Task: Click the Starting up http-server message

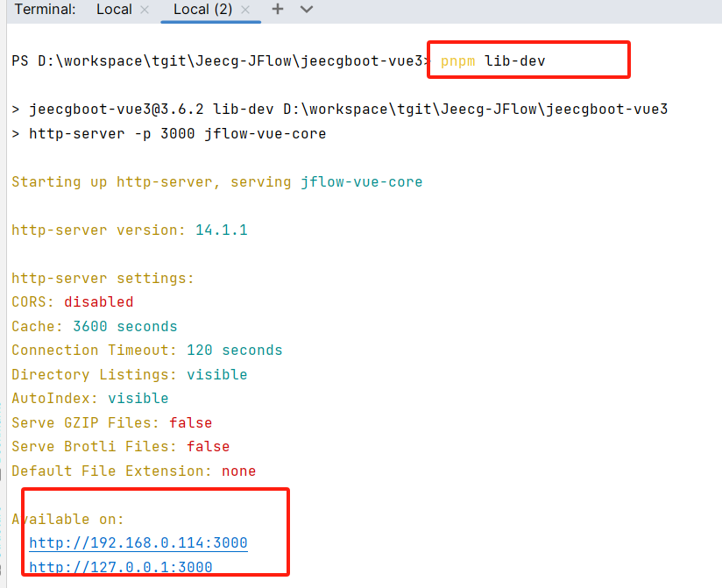Action: click(216, 182)
